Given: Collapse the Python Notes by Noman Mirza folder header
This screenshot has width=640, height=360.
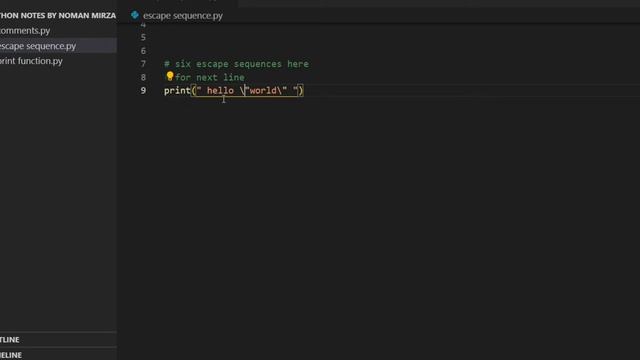Looking at the screenshot, I should tap(58, 16).
